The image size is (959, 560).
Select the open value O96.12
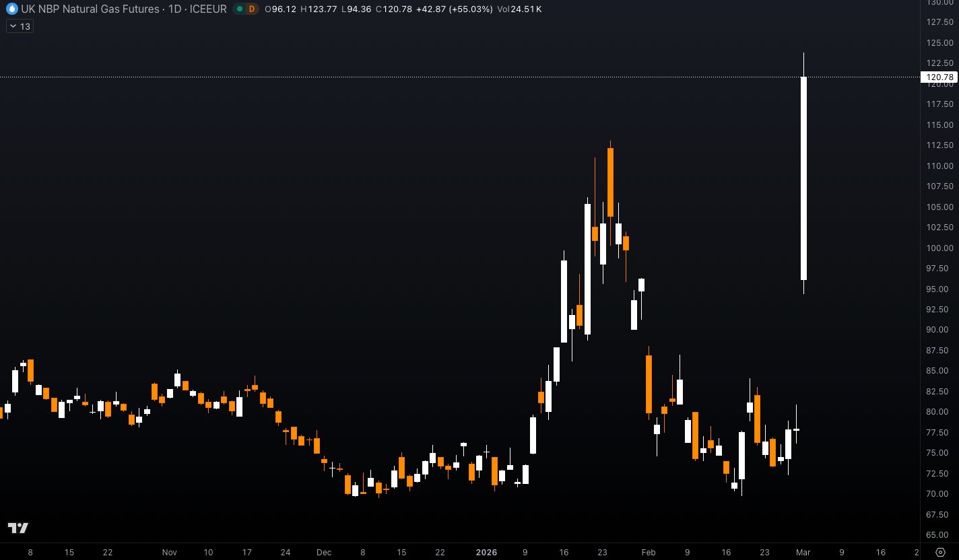coord(281,9)
